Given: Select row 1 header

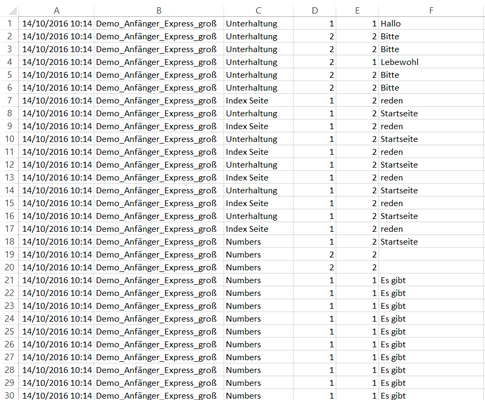Looking at the screenshot, I should pyautogui.click(x=9, y=23).
